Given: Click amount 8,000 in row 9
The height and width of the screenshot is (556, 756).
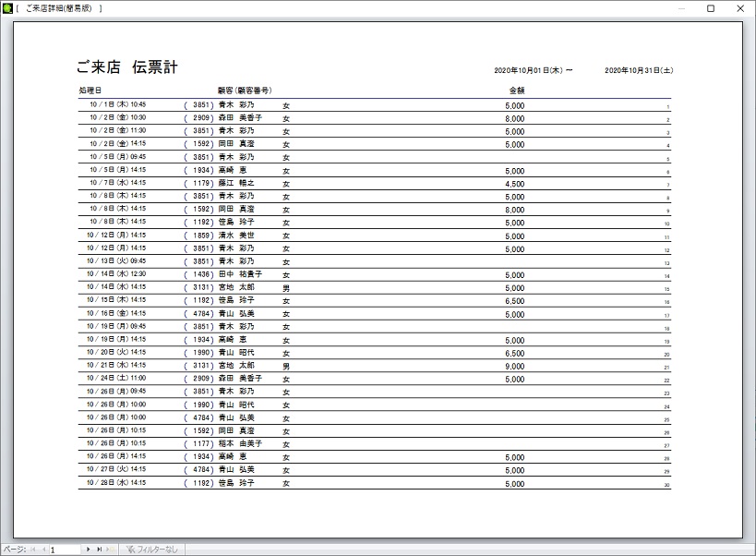Looking at the screenshot, I should 515,210.
